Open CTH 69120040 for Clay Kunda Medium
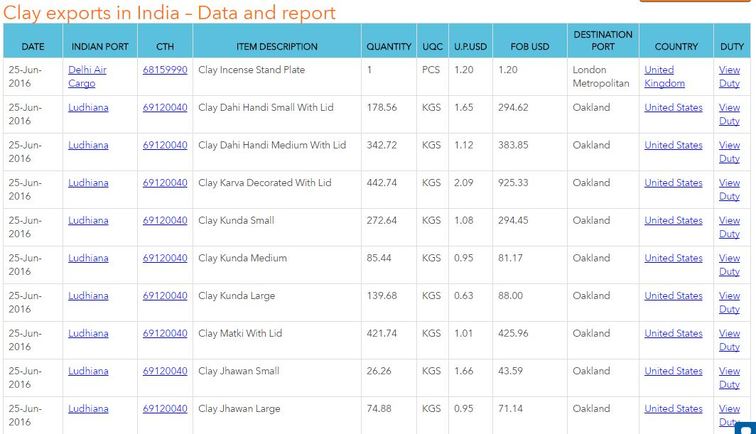This screenshot has height=434, width=756. 165,258
